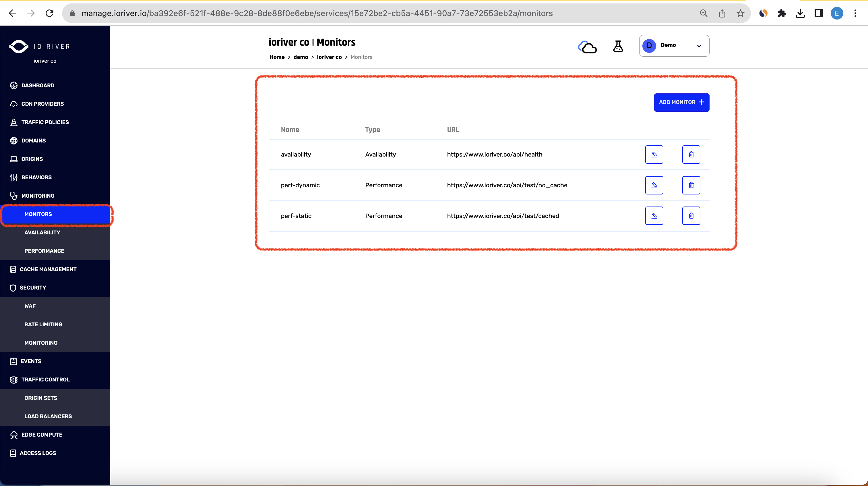Click the lab flask icon in header
The width and height of the screenshot is (868, 486).
[x=618, y=46]
